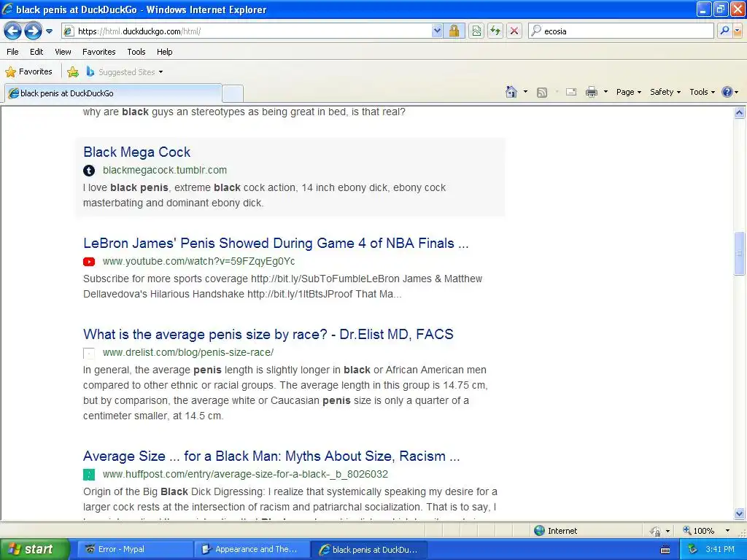Expand the Home button dropdown arrow
The width and height of the screenshot is (747, 560).
[x=525, y=92]
